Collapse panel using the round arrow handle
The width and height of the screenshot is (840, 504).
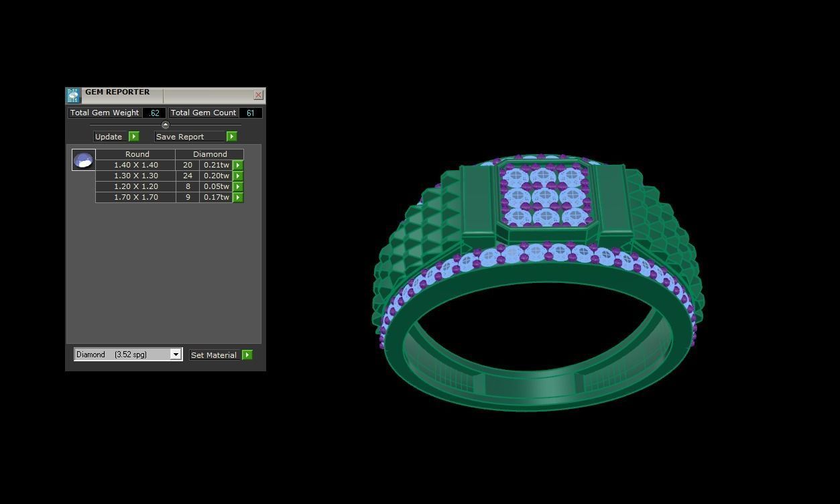click(166, 125)
